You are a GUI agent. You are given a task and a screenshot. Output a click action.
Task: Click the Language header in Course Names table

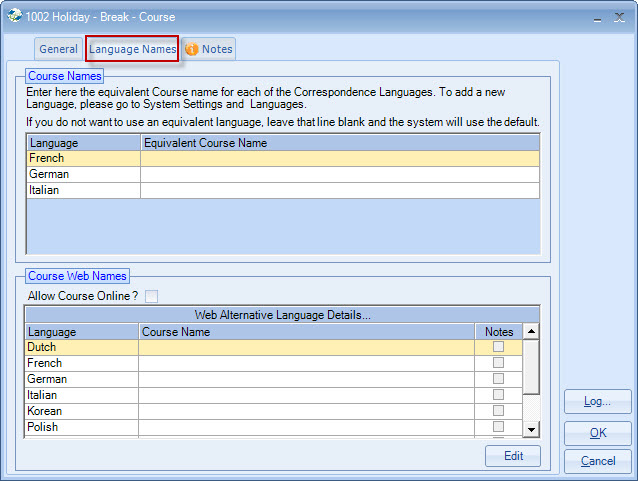point(83,143)
